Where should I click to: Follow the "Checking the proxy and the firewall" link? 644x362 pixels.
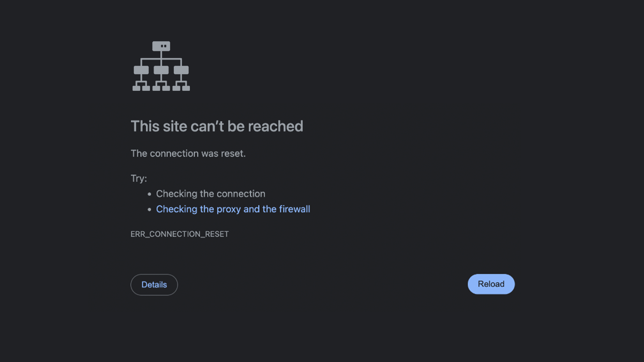tap(233, 209)
